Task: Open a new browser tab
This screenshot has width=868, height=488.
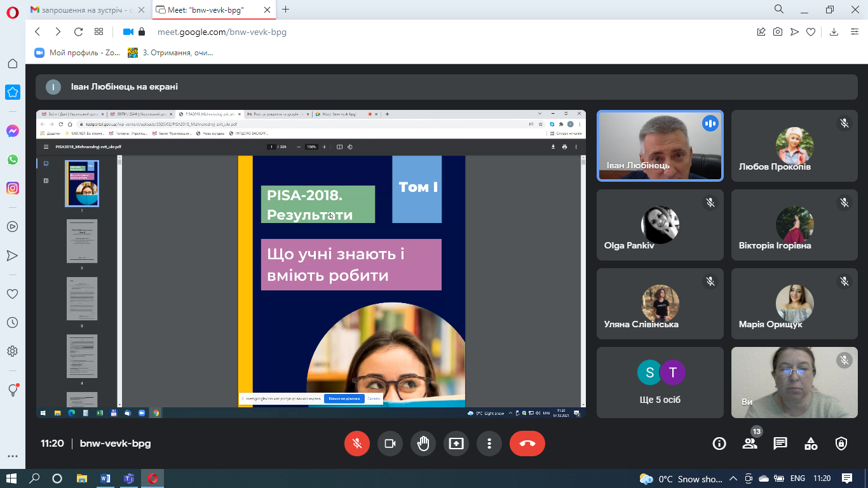Action: point(286,10)
